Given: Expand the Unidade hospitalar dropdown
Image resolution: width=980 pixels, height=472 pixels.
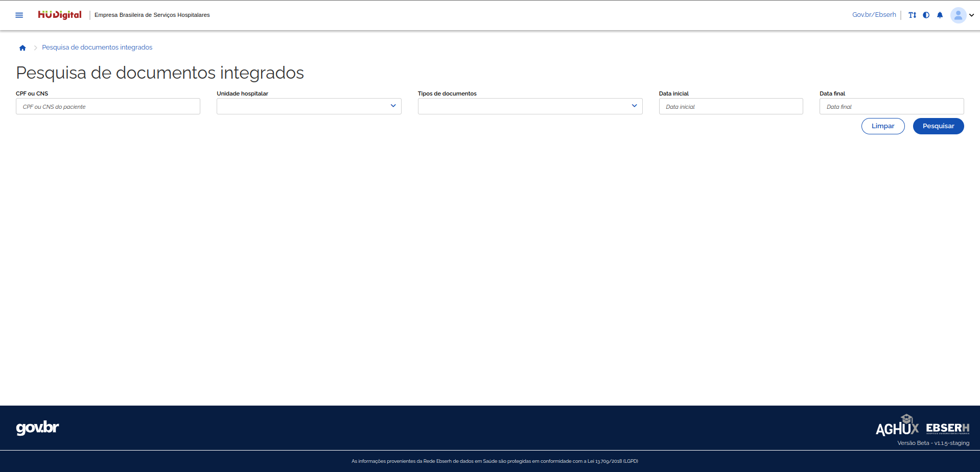Looking at the screenshot, I should tap(309, 106).
